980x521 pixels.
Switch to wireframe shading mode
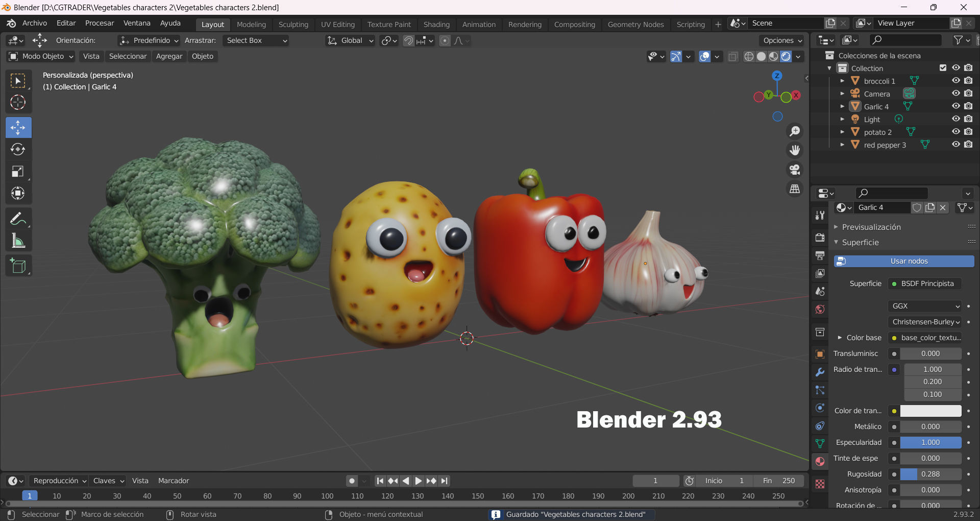coord(749,56)
